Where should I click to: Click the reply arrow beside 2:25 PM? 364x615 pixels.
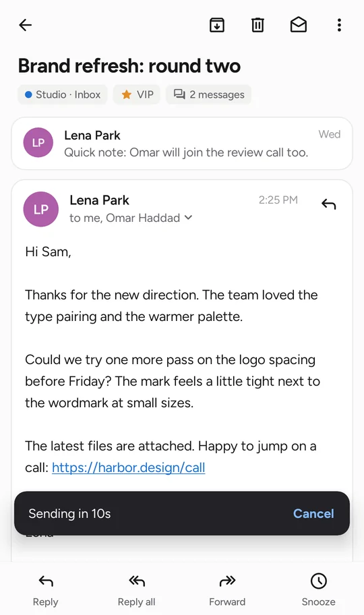click(329, 204)
